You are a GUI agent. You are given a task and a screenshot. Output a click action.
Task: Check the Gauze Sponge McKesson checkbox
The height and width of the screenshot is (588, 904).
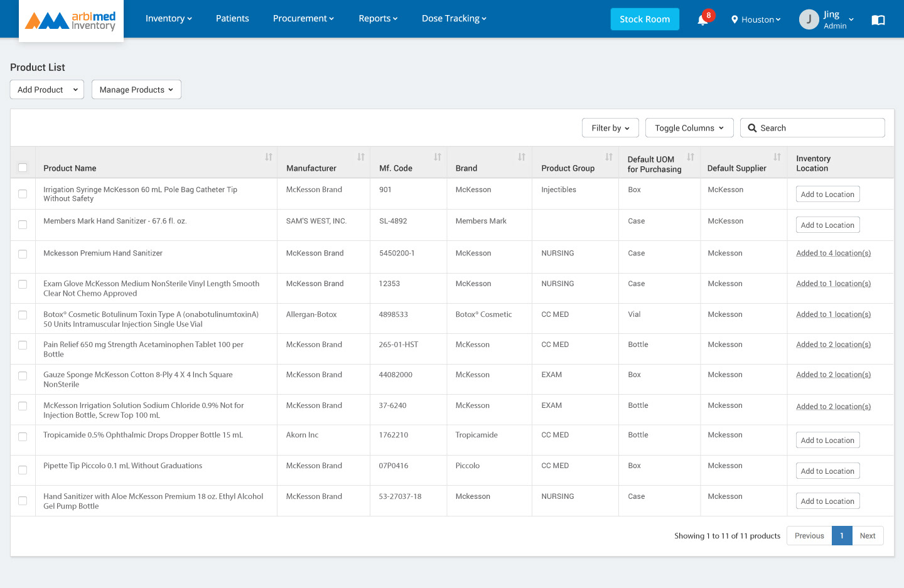click(x=23, y=376)
